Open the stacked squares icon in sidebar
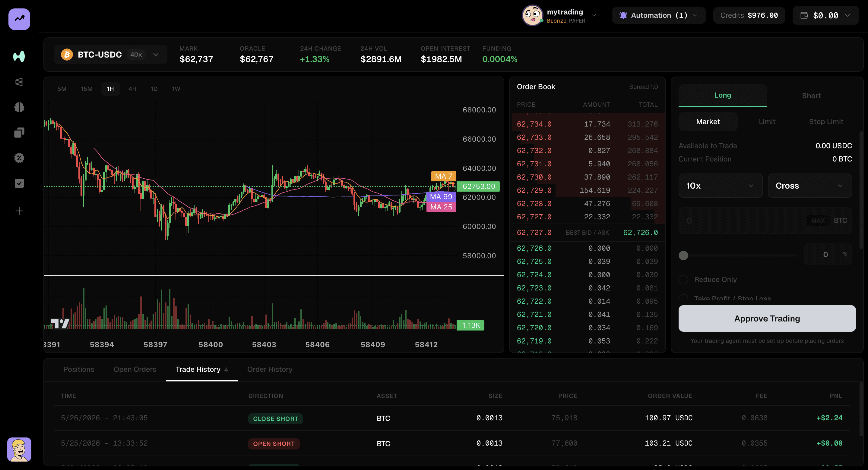Image resolution: width=868 pixels, height=470 pixels. pyautogui.click(x=19, y=133)
